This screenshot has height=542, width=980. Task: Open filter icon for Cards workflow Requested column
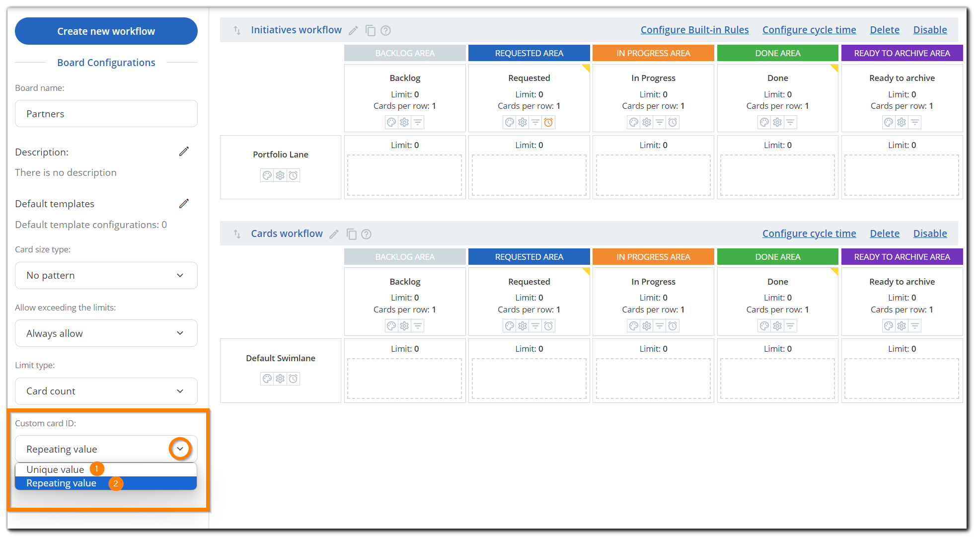pos(535,326)
